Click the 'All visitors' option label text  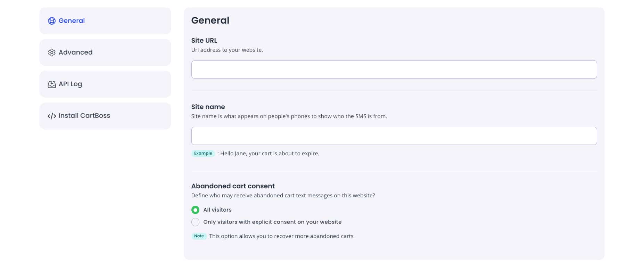[x=217, y=210]
